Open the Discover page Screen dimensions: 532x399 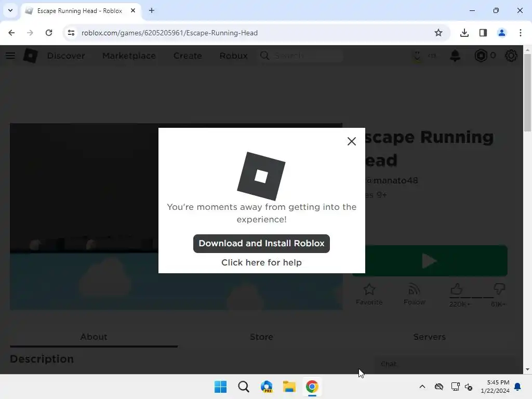pyautogui.click(x=66, y=56)
